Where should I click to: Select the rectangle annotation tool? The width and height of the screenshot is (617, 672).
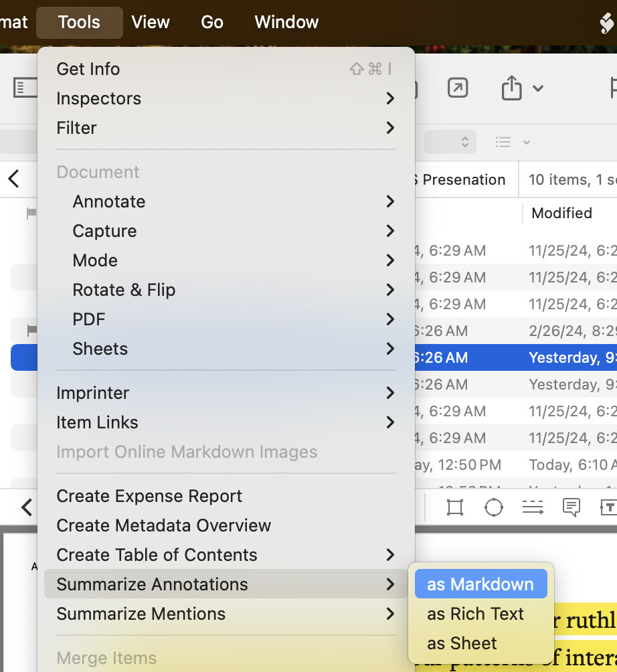(x=454, y=507)
